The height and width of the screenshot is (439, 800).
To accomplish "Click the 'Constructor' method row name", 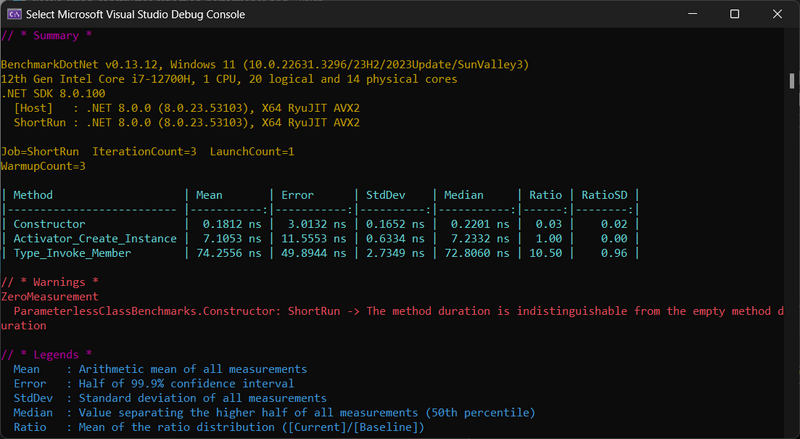I will [49, 224].
